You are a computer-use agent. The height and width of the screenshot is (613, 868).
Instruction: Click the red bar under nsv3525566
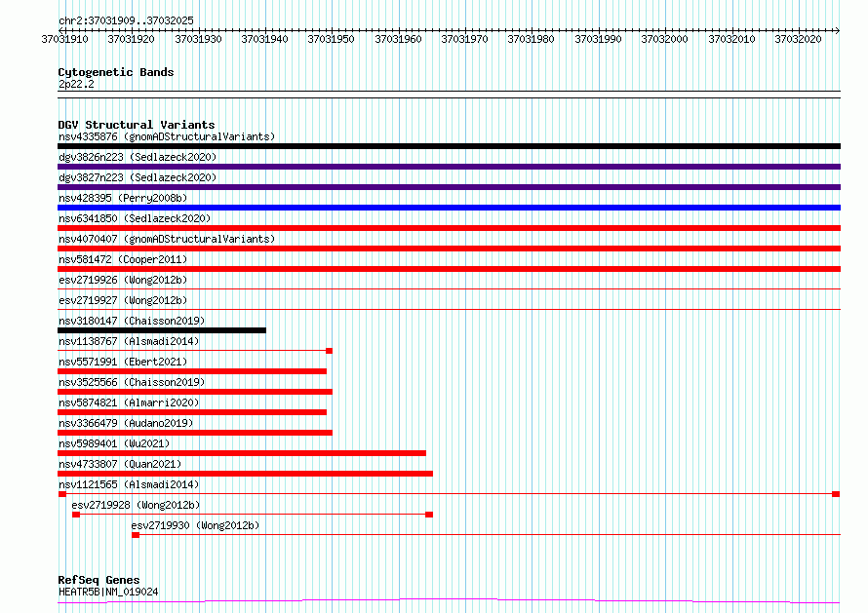click(195, 392)
